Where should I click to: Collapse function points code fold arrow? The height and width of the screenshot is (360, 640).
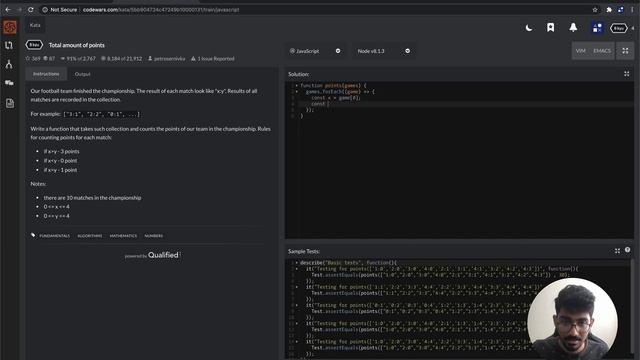297,86
